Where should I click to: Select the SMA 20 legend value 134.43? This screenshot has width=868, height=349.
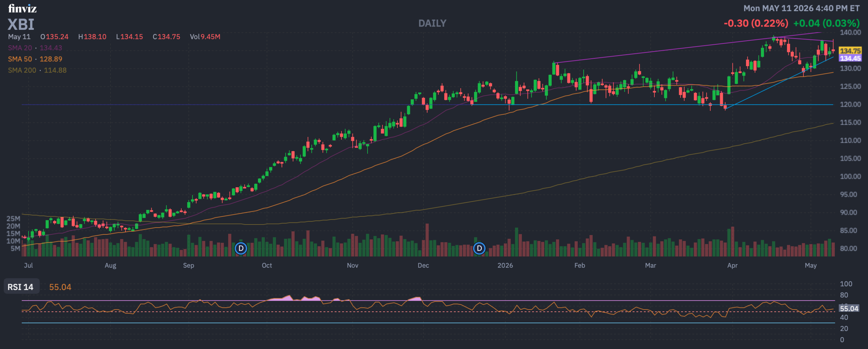click(51, 48)
